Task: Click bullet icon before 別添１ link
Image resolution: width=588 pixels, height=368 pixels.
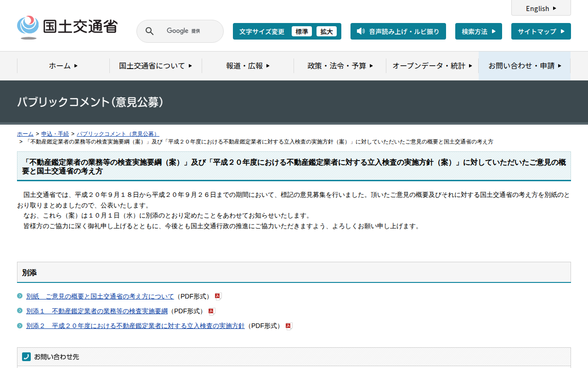Action: [20, 310]
